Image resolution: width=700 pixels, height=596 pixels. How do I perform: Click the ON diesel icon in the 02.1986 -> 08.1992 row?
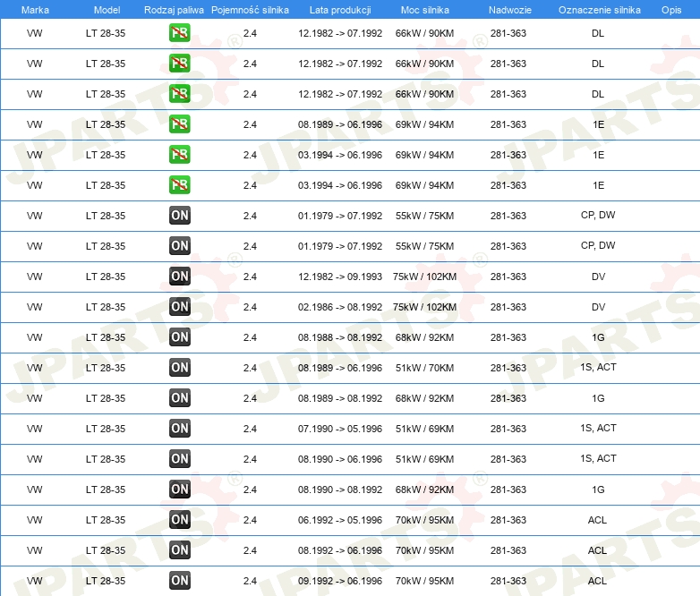179,306
